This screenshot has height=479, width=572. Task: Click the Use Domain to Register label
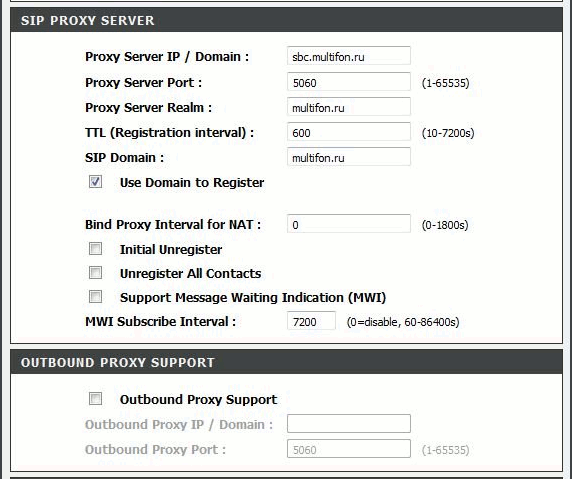[192, 182]
